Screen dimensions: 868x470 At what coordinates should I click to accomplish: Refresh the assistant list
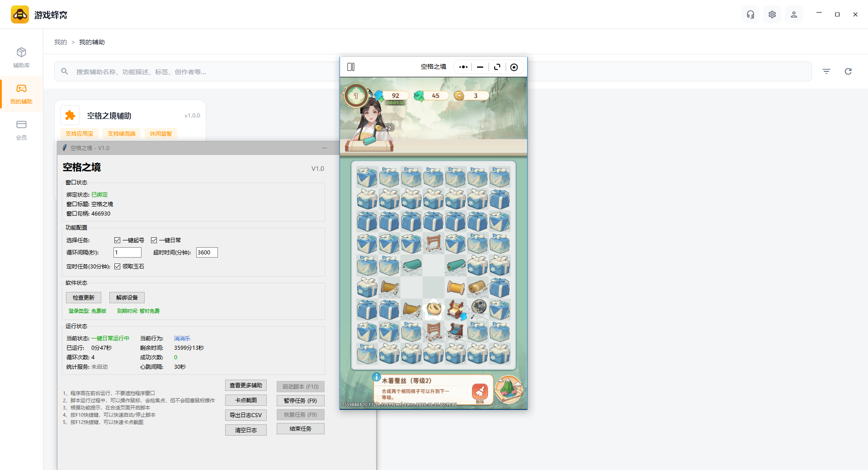coord(848,71)
